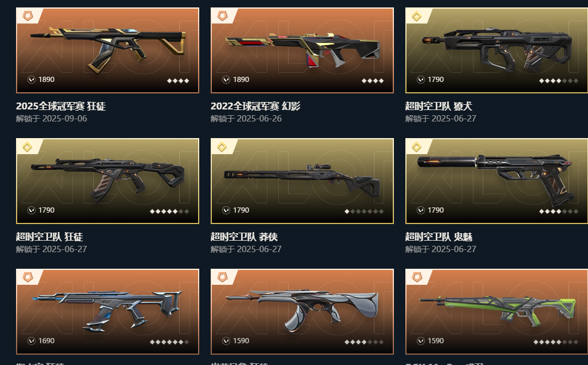Click upgrade level diamonds on 超时空卫队 狂徒 card
The height and width of the screenshot is (365, 588).
169,211
